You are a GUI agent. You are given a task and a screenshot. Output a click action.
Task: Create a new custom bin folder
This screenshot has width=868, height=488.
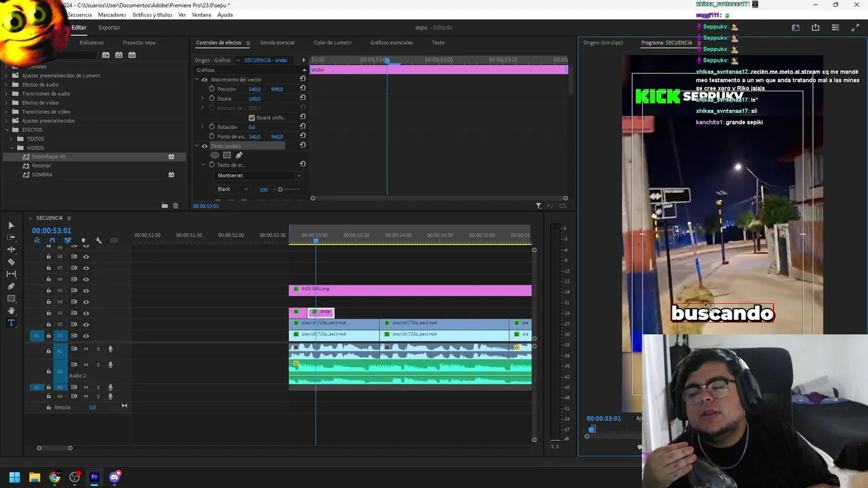[x=164, y=205]
